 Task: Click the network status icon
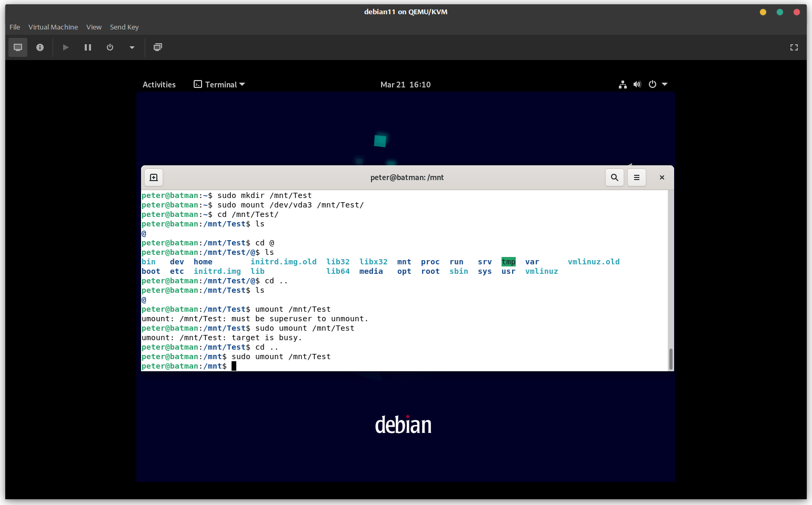pyautogui.click(x=623, y=84)
